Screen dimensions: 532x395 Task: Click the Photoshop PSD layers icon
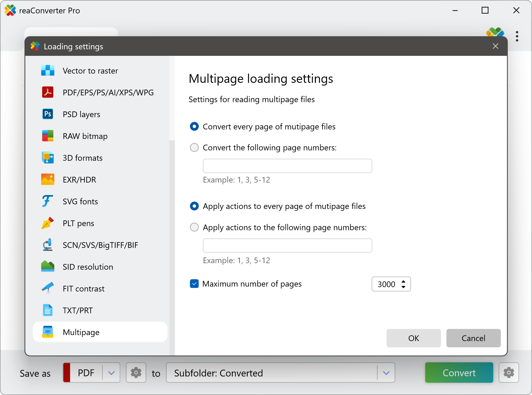pos(48,114)
